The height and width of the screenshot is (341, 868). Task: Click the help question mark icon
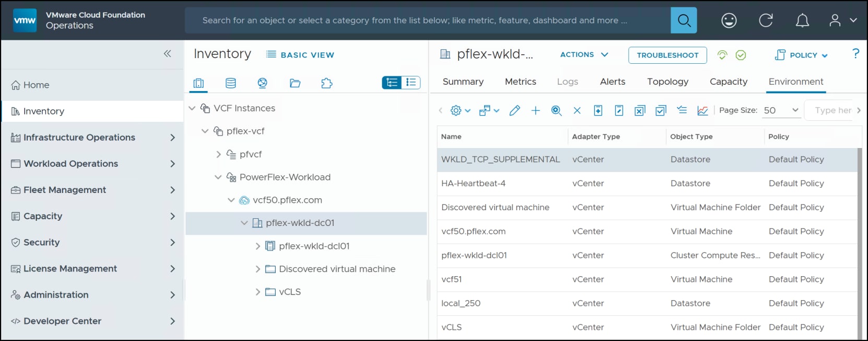[855, 53]
